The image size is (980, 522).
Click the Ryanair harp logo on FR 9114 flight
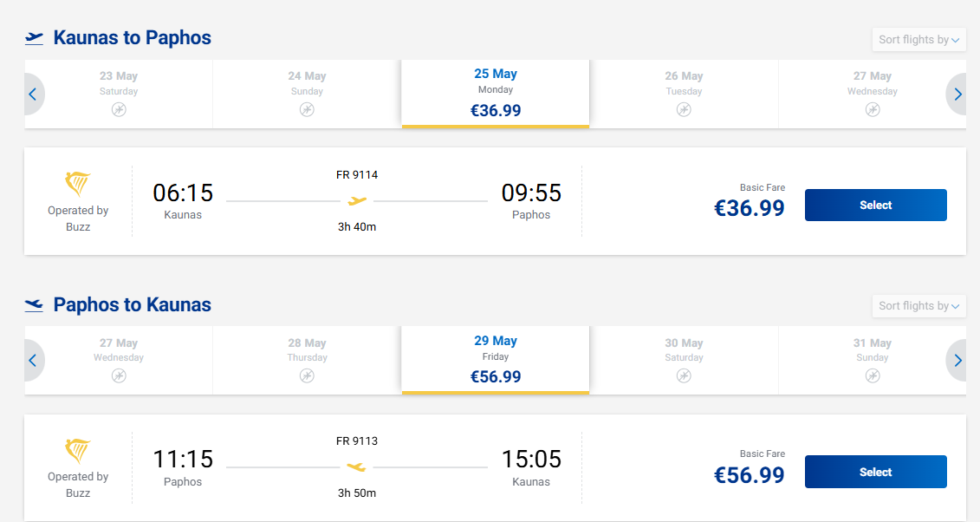coord(78,184)
